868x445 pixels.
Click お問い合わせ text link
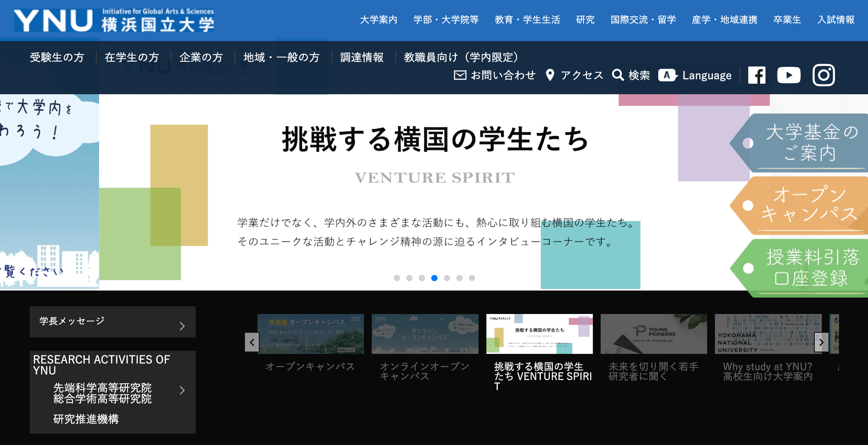pyautogui.click(x=503, y=75)
